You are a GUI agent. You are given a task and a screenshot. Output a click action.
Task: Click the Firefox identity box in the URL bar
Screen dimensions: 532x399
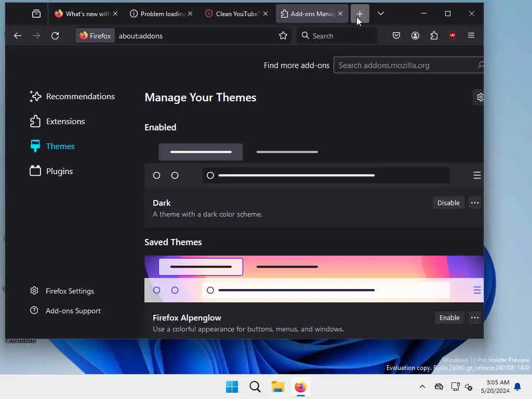pos(96,36)
